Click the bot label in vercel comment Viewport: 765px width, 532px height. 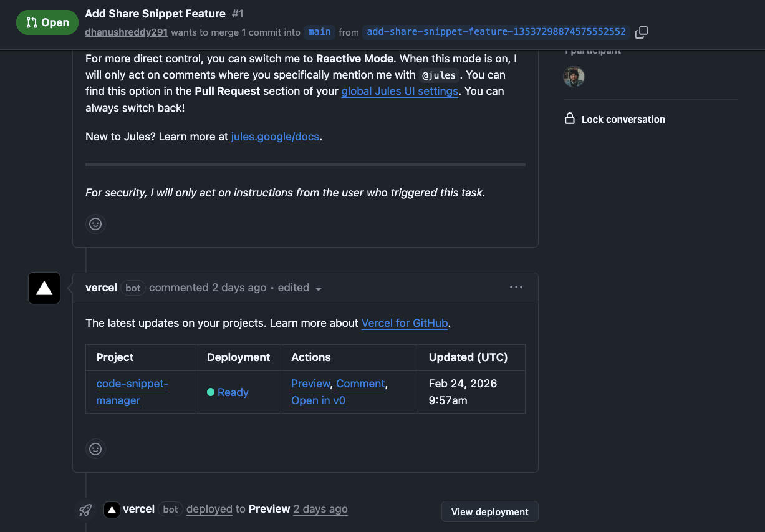tap(133, 288)
